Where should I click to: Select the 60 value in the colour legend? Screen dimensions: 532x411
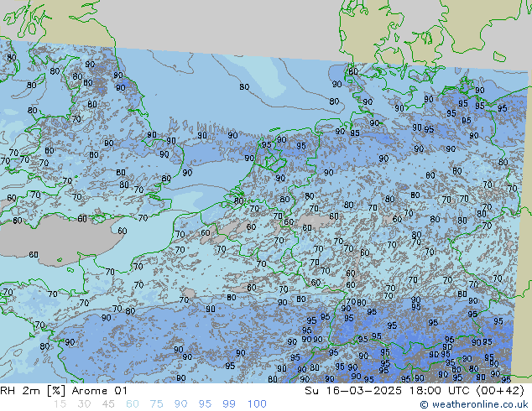[x=133, y=404]
